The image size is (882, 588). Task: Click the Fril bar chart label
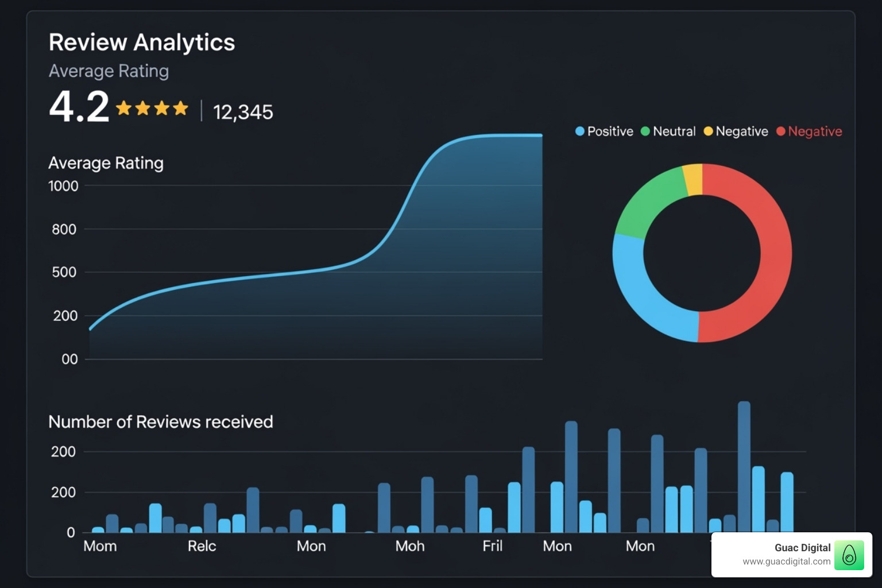click(492, 546)
